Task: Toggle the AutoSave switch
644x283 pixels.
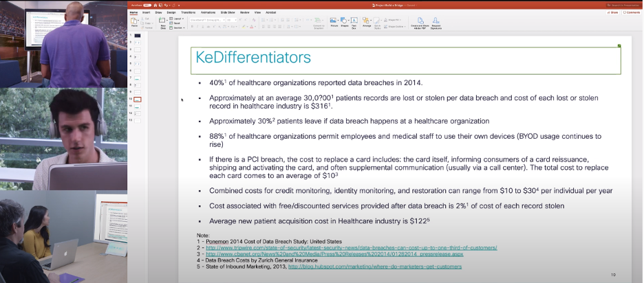Action: [146, 5]
